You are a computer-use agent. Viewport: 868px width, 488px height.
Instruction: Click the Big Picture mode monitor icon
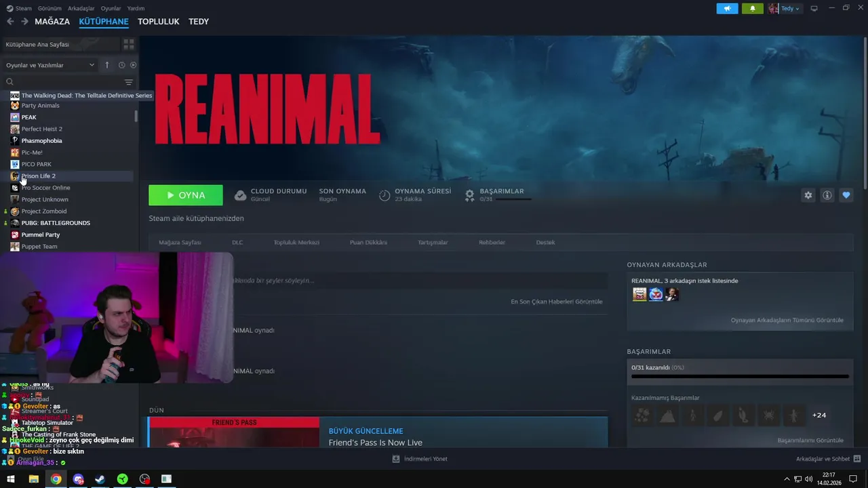(814, 9)
